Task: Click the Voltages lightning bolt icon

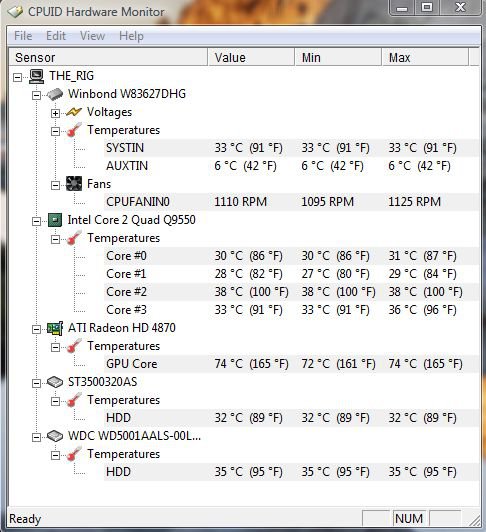Action: (74, 112)
